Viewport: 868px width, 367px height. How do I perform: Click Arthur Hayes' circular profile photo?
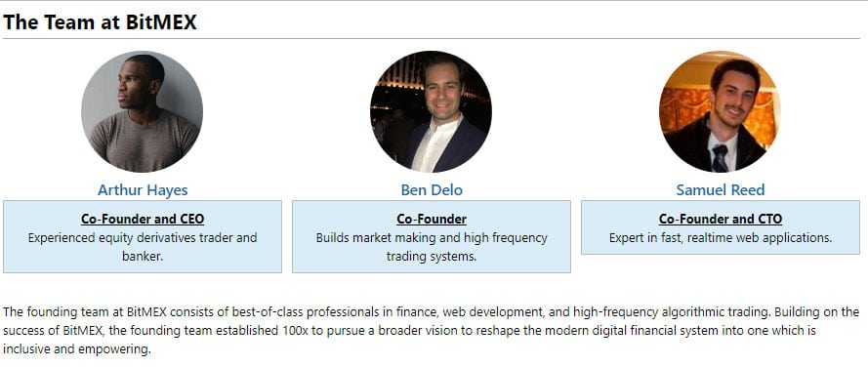pyautogui.click(x=143, y=112)
